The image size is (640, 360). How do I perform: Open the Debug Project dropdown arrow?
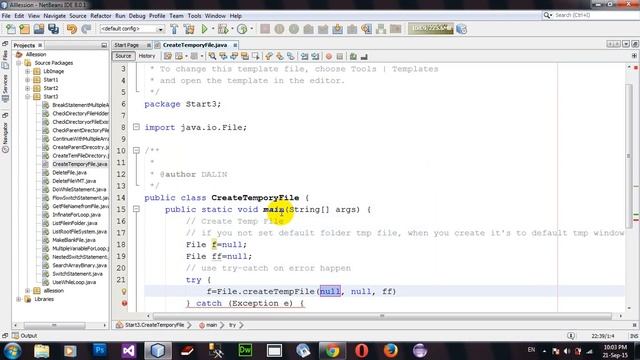(x=232, y=29)
